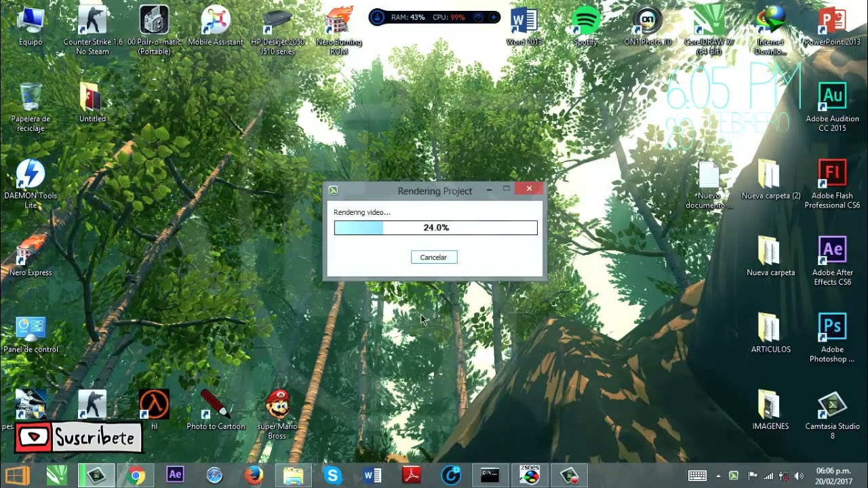The width and height of the screenshot is (868, 488).
Task: Click the plus button on RAM/CPU widget
Action: coord(493,17)
